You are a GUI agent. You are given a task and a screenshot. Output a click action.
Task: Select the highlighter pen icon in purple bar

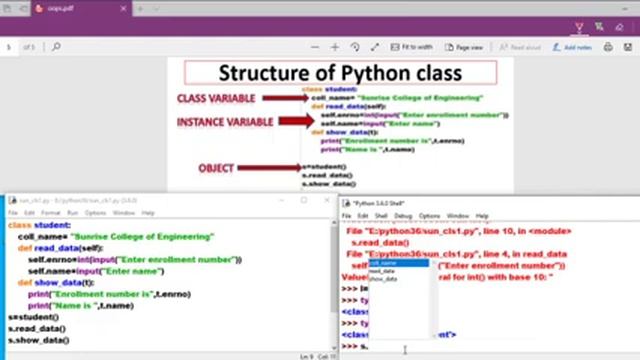pos(579,28)
